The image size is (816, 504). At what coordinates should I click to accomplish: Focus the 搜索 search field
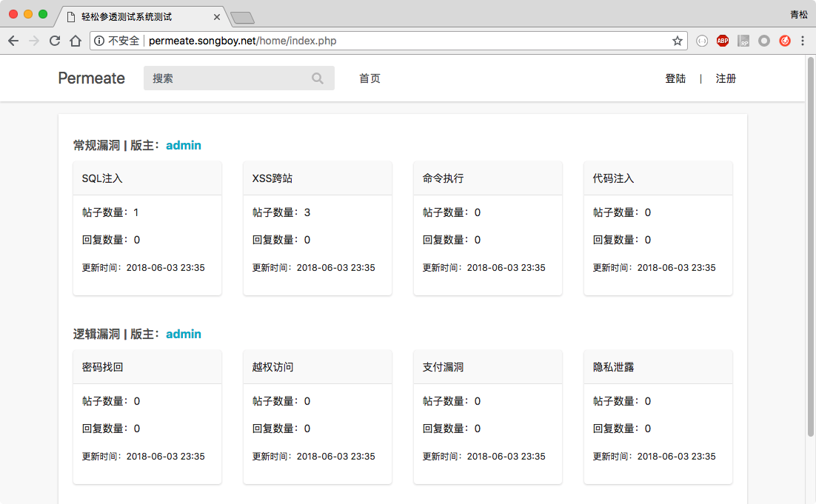point(230,78)
